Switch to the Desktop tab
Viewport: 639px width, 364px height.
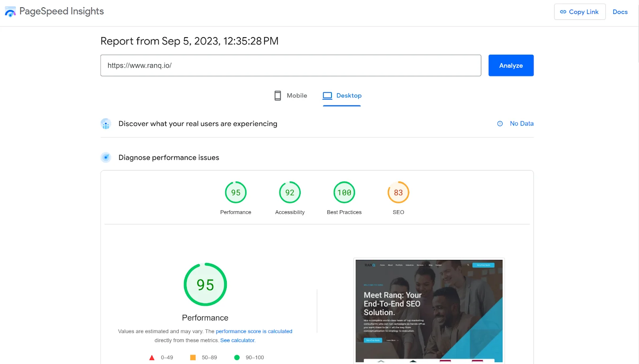pos(342,96)
